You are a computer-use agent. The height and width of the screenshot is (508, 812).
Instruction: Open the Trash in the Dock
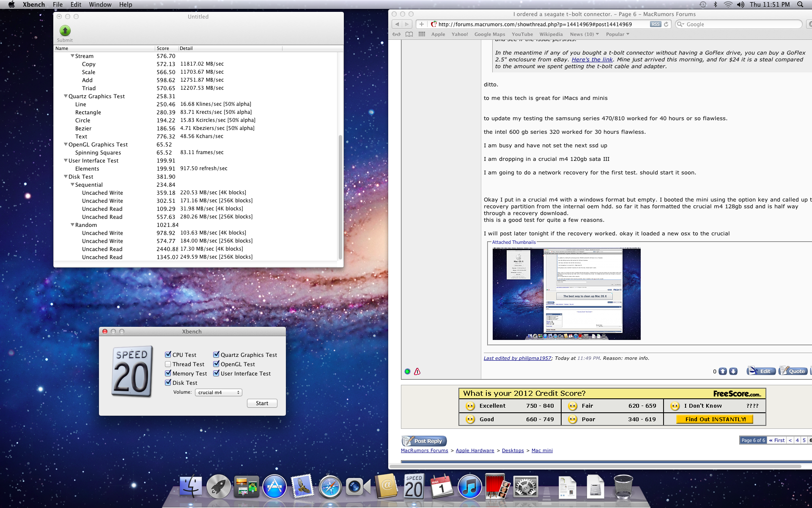tap(623, 486)
